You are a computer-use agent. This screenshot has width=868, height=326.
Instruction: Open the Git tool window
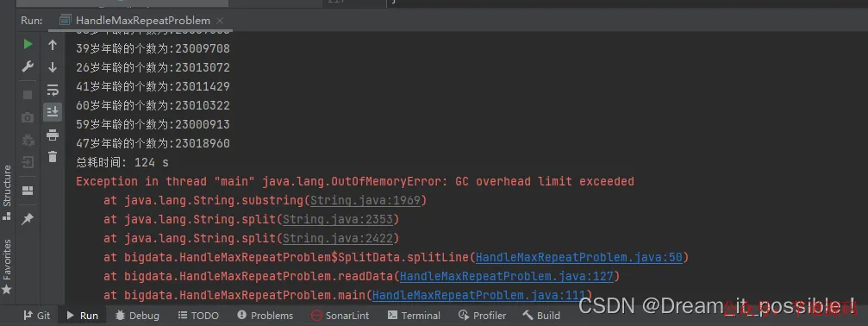36,316
